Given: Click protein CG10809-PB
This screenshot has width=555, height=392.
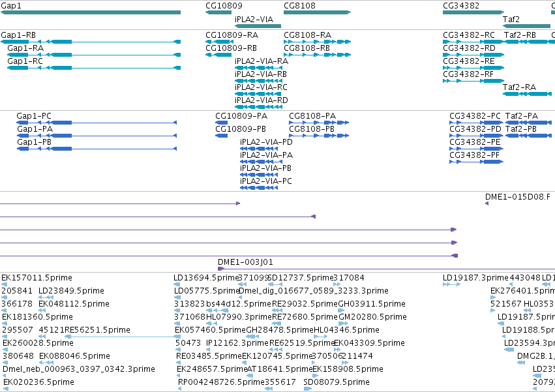Looking at the screenshot, I should click(x=222, y=136).
